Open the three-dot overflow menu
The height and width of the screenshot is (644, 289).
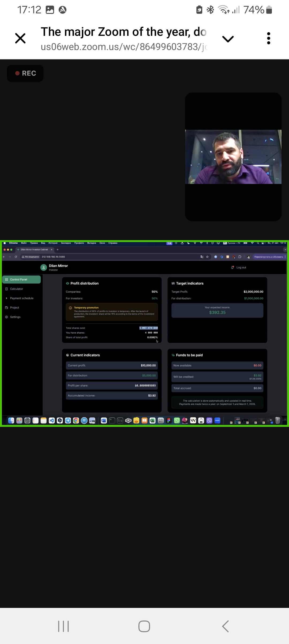(x=269, y=39)
